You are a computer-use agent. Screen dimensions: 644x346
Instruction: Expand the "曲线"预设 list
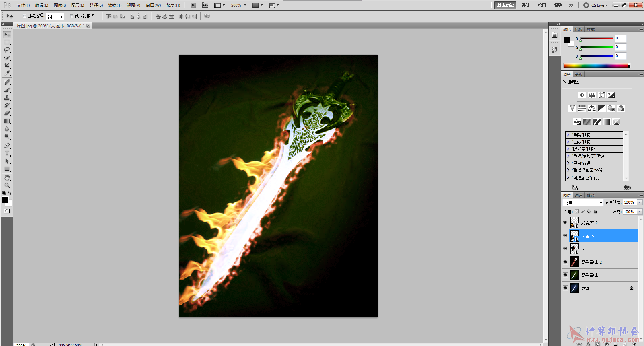[568, 142]
